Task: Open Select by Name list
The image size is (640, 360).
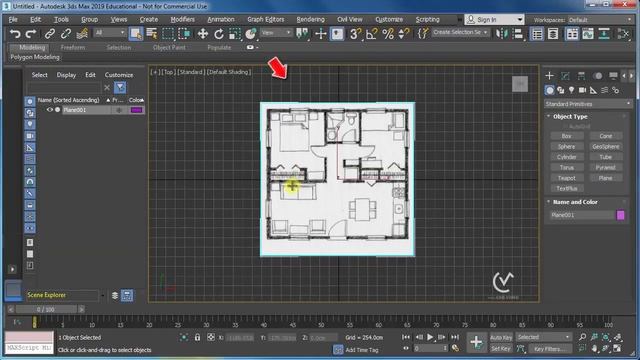Action: click(x=152, y=33)
